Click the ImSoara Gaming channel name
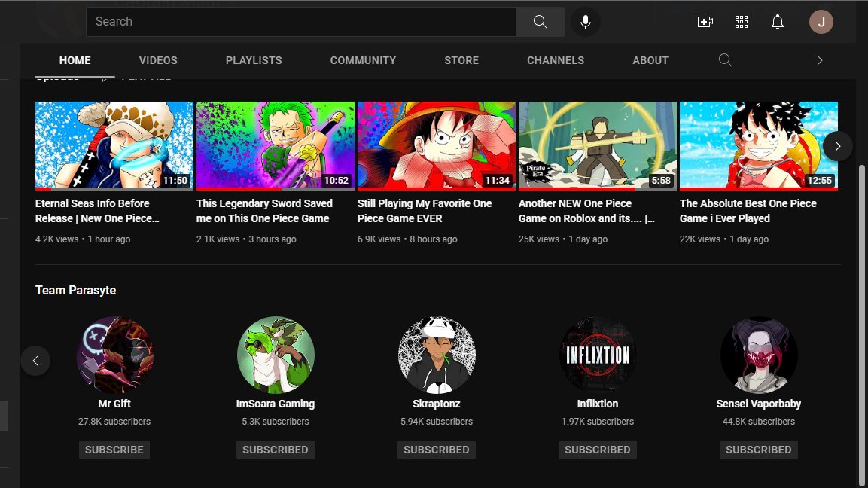The width and height of the screenshot is (868, 488). click(275, 404)
